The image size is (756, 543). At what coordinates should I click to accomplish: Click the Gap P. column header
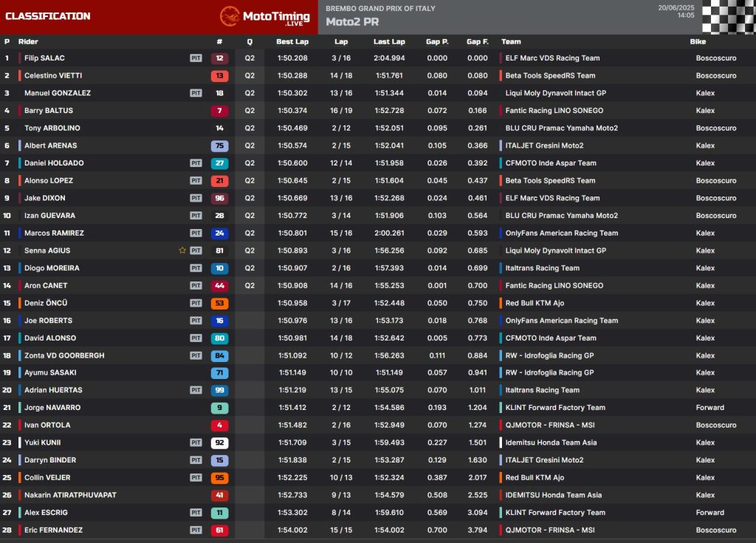[437, 41]
